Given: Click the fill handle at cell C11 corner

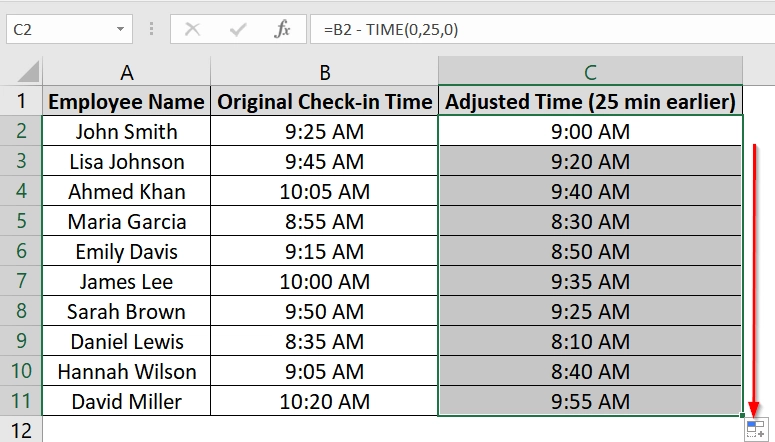Looking at the screenshot, I should (743, 416).
